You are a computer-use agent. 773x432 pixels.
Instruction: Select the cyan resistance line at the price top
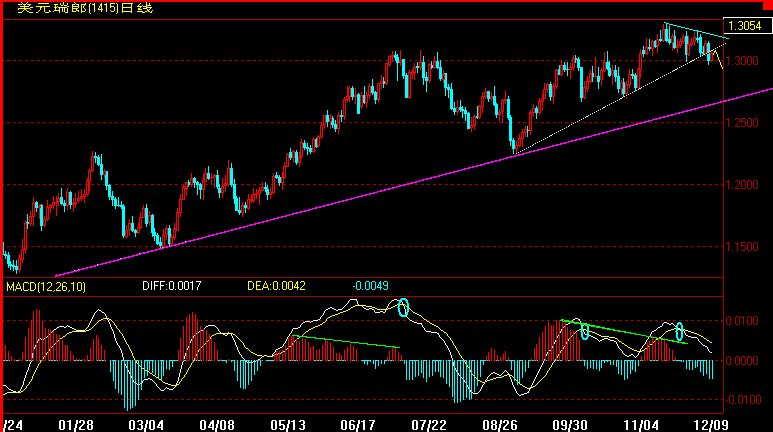[696, 31]
